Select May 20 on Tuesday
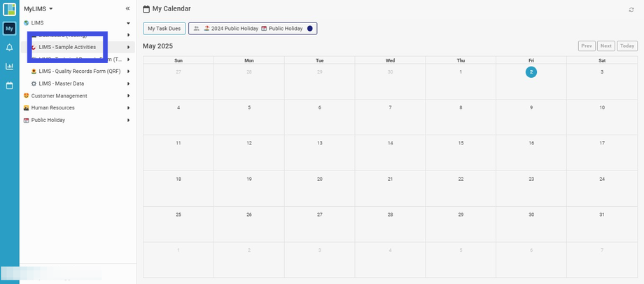The height and width of the screenshot is (284, 644). [319, 179]
